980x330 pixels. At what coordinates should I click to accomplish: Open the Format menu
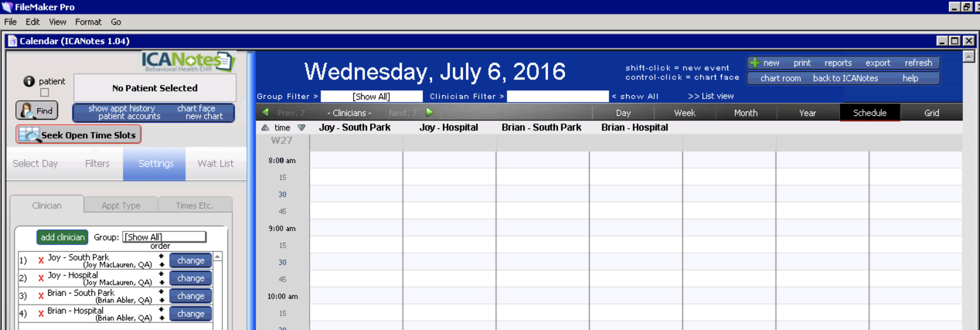88,22
